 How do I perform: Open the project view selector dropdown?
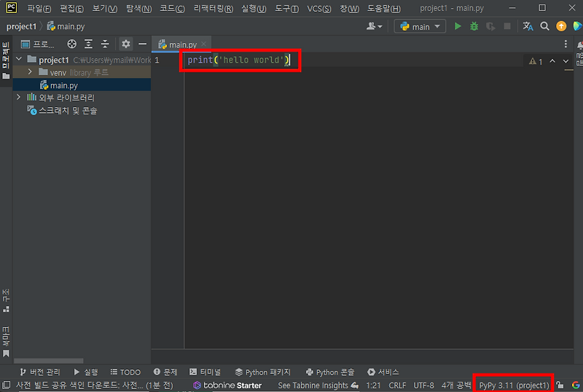(38, 44)
